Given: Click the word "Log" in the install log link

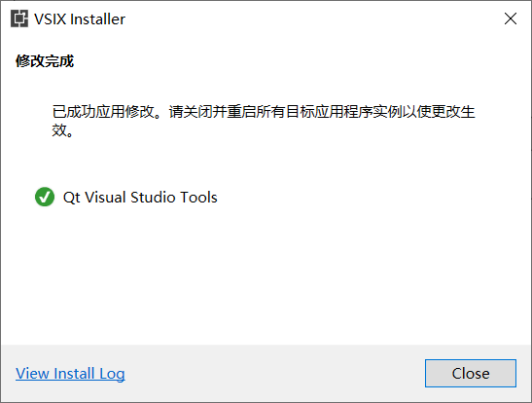Looking at the screenshot, I should (x=112, y=374).
